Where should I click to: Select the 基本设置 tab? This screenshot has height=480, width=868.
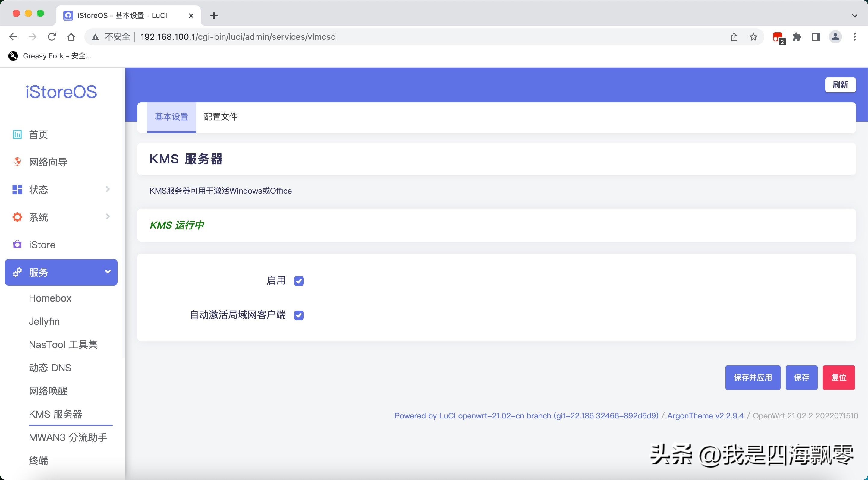click(171, 117)
